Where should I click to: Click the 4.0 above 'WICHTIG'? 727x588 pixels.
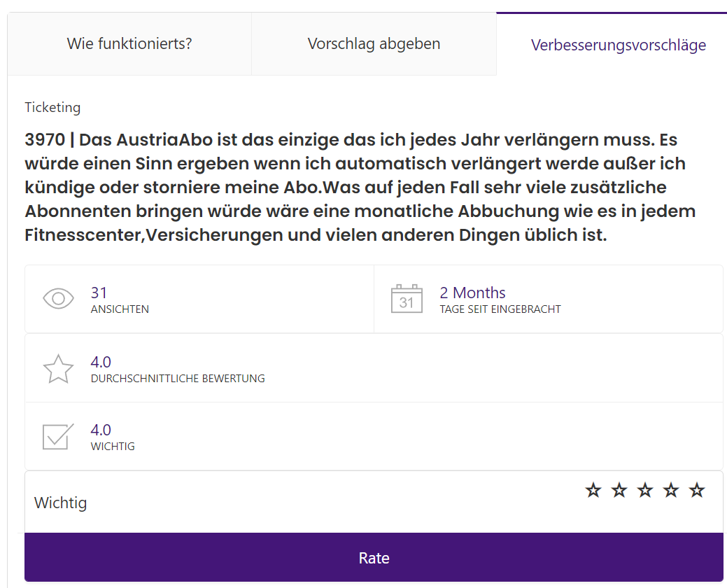101,430
